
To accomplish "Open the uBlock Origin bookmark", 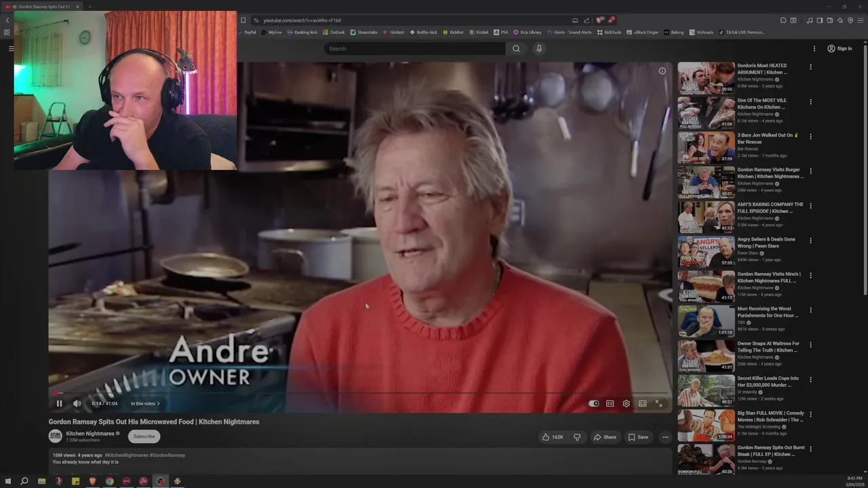I will (642, 32).
